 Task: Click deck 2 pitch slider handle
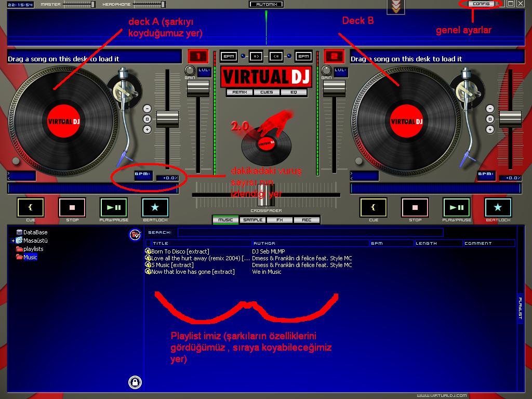click(x=510, y=119)
